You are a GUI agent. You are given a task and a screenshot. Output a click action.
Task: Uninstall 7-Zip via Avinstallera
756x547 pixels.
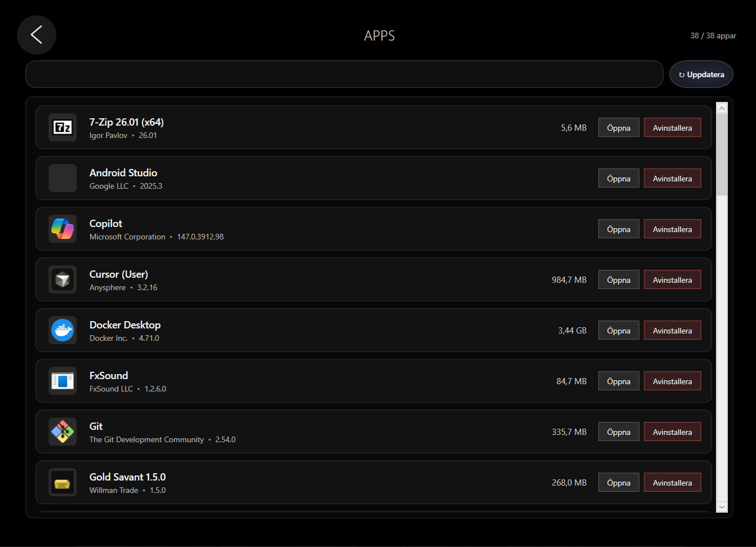point(672,128)
